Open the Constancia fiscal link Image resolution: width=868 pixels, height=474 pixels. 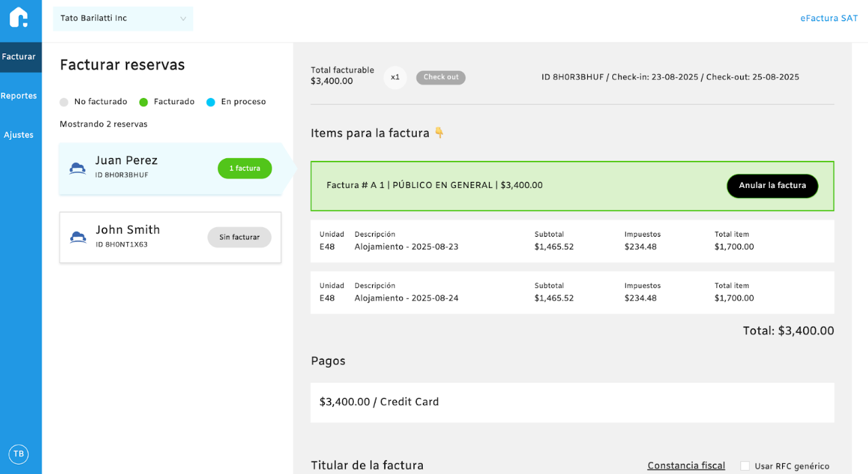(x=686, y=466)
